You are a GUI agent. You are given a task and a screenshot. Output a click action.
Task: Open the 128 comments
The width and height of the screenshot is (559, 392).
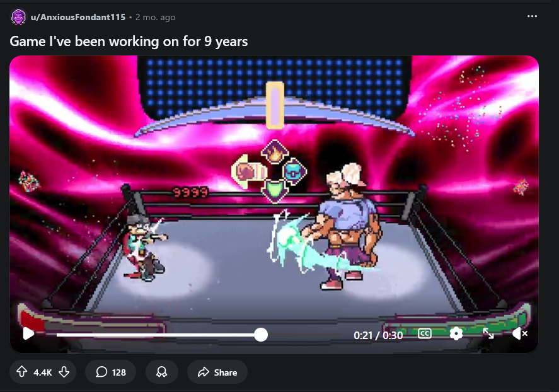pyautogui.click(x=110, y=372)
